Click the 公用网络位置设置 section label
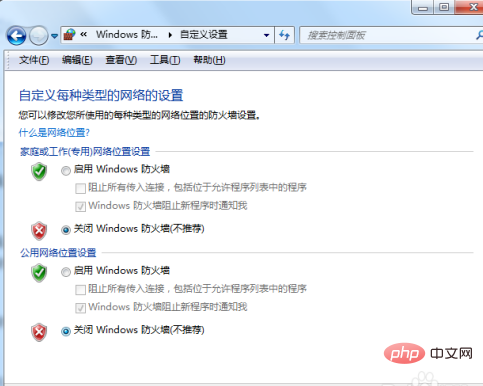 pos(58,253)
